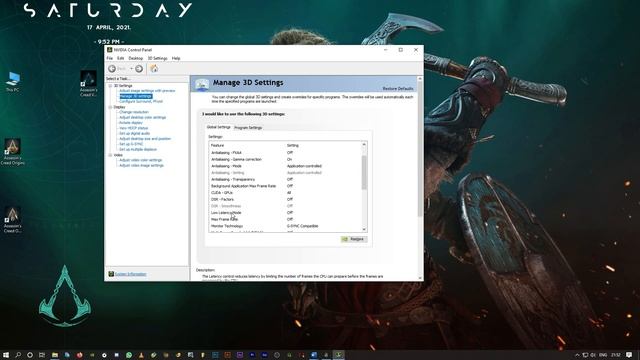640x360 pixels.
Task: Go back with the Back arrow button
Action: (112, 69)
